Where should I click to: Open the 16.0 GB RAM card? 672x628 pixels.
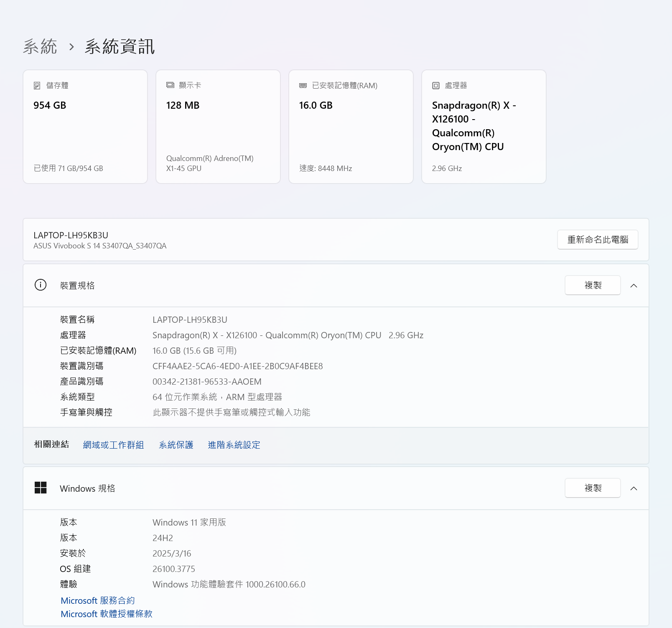pos(351,127)
